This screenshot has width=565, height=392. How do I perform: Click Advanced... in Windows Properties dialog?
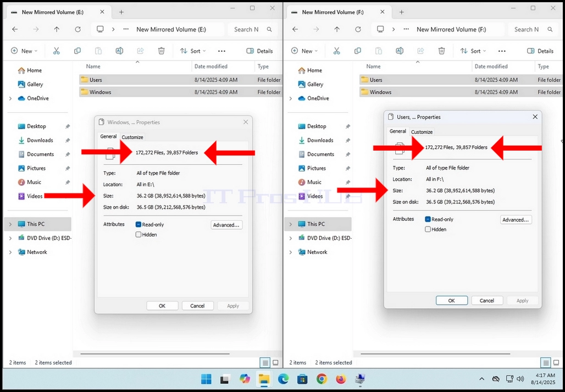point(226,225)
